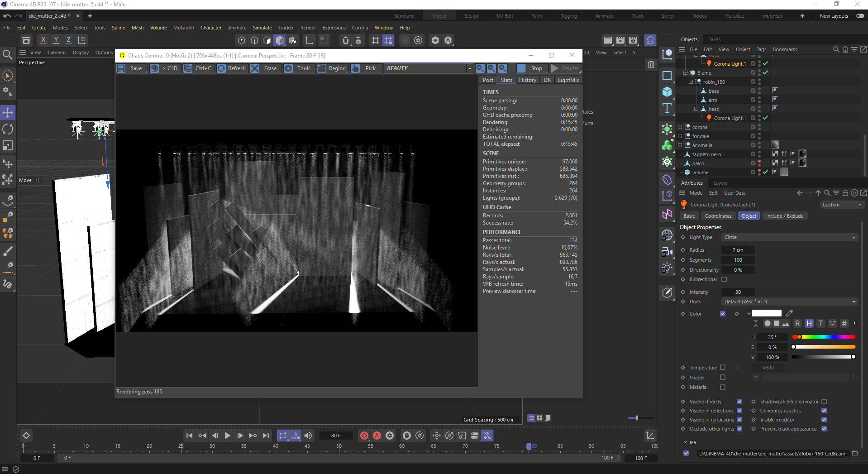The image size is (868, 474).
Task: Collapse the robin_150 tree node
Action: 691,82
